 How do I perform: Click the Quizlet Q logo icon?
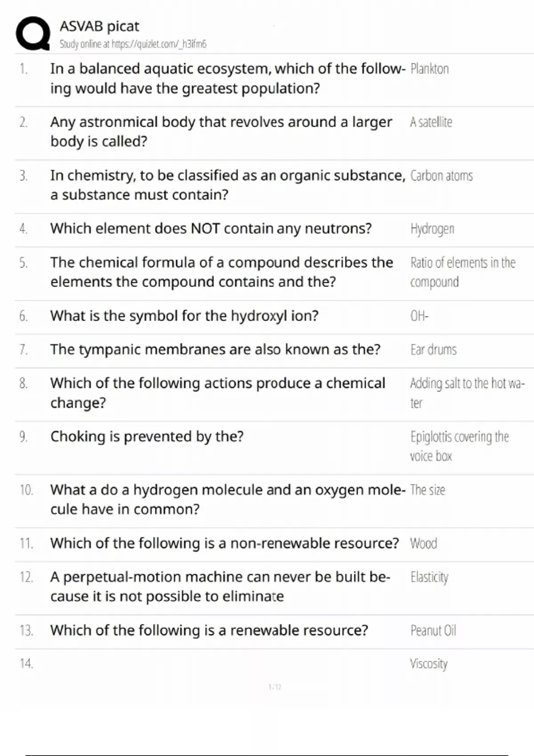(x=33, y=33)
